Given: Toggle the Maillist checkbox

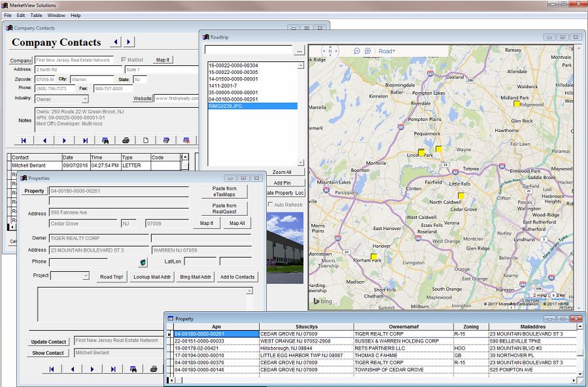Looking at the screenshot, I should 124,59.
